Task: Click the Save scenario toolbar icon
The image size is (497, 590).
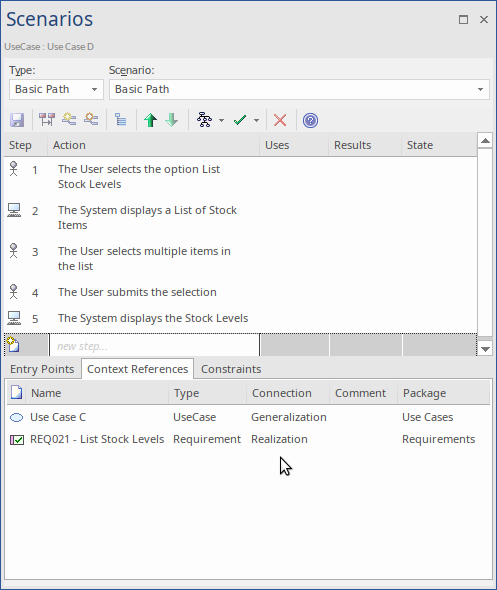Action: click(17, 120)
